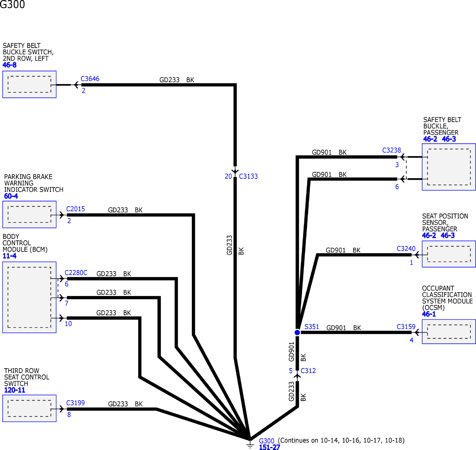Open connector C2015 label

pyautogui.click(x=76, y=209)
